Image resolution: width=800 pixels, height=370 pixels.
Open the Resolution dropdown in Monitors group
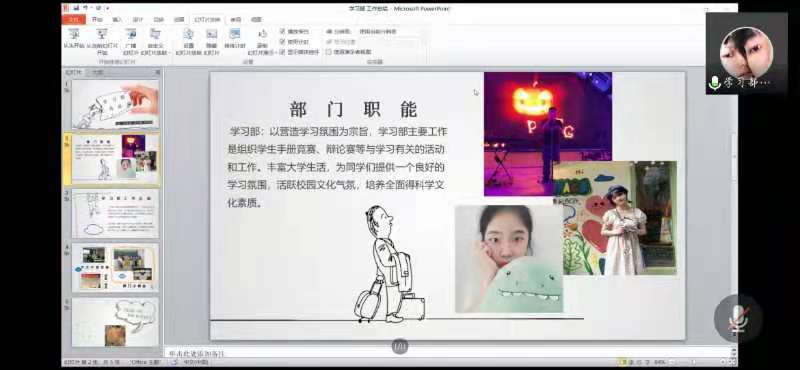click(x=378, y=31)
